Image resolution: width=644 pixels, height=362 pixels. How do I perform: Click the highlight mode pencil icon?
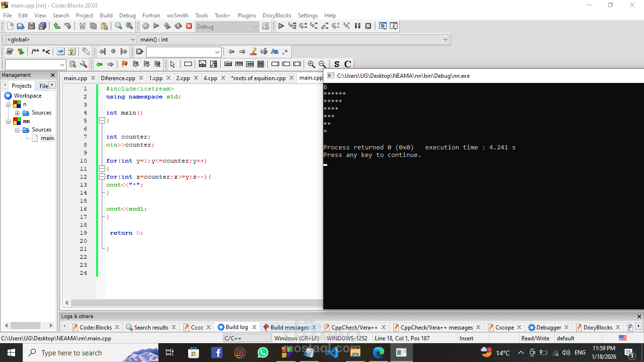click(x=253, y=51)
